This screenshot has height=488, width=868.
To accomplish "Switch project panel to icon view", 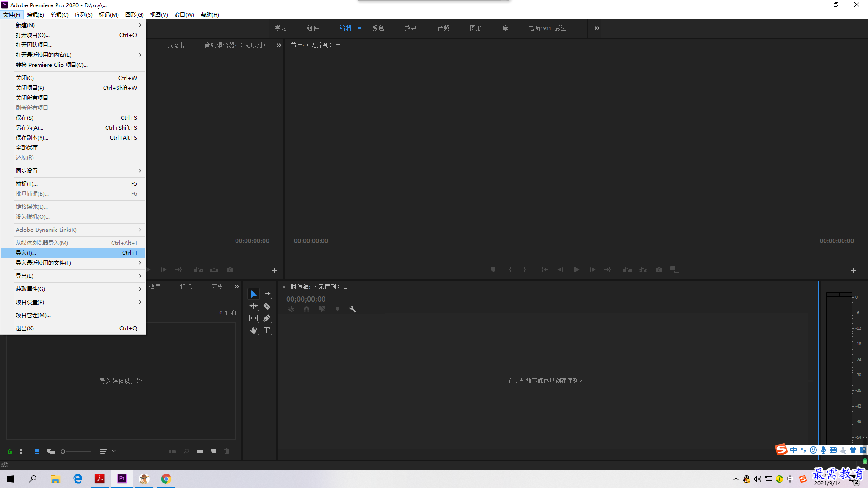I will pos(37,451).
